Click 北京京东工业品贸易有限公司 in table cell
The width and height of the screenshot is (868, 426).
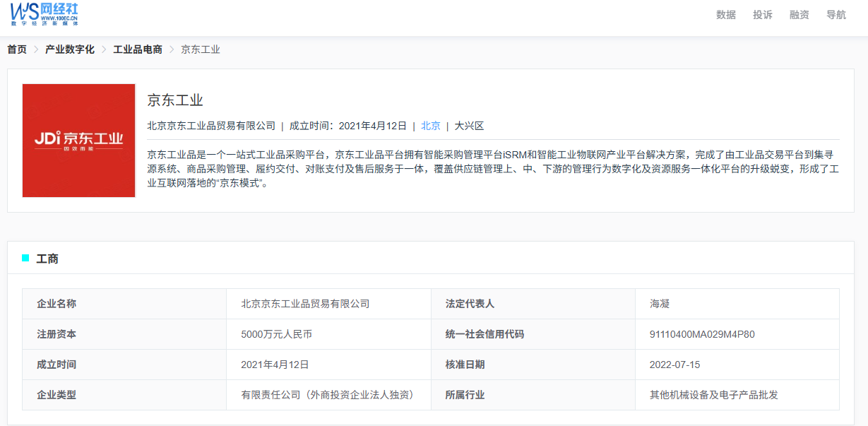pyautogui.click(x=305, y=304)
